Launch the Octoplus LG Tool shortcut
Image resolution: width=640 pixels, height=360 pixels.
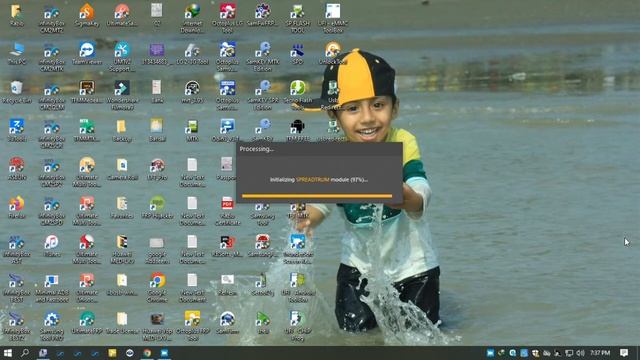[227, 18]
